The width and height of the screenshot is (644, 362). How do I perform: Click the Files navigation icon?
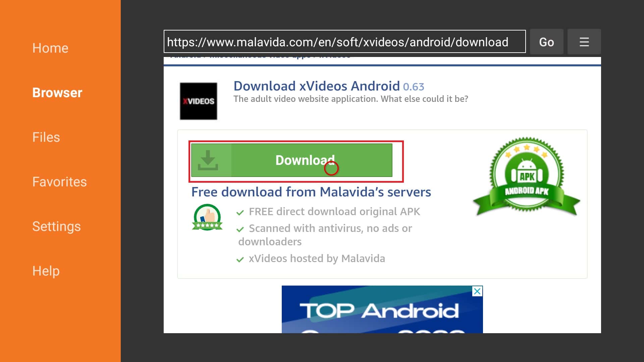tap(46, 137)
